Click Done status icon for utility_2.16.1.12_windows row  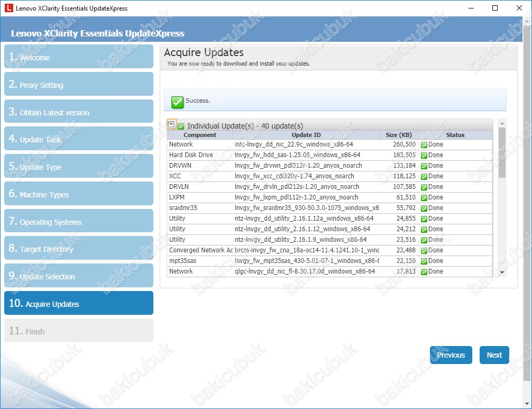pyautogui.click(x=424, y=230)
